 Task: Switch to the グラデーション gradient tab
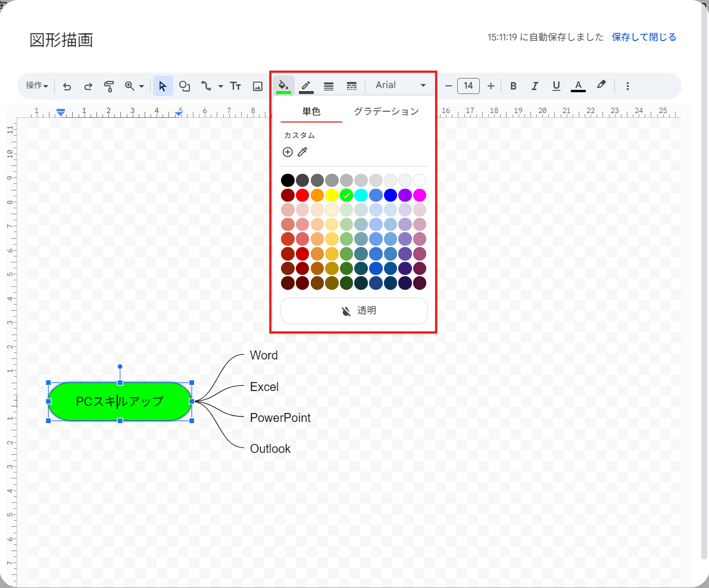(x=386, y=112)
